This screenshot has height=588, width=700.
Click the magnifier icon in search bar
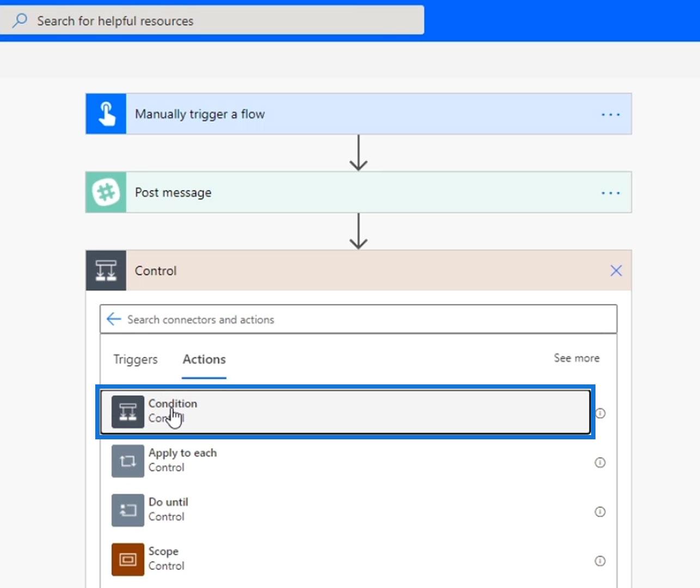tap(20, 21)
